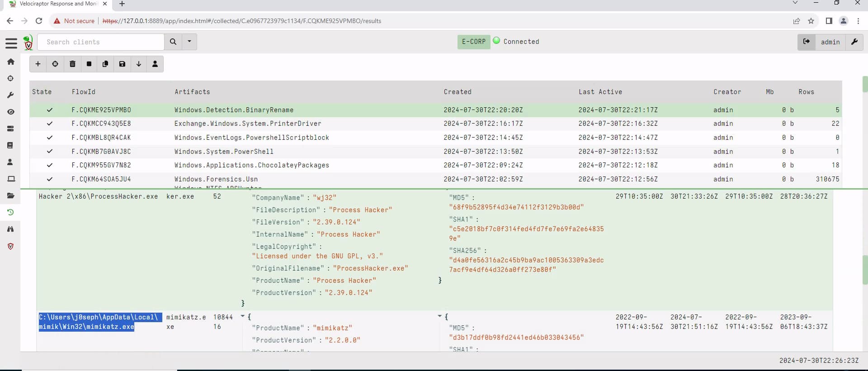The height and width of the screenshot is (371, 868).
Task: Toggle the hamburger navigation menu
Action: pyautogui.click(x=11, y=43)
